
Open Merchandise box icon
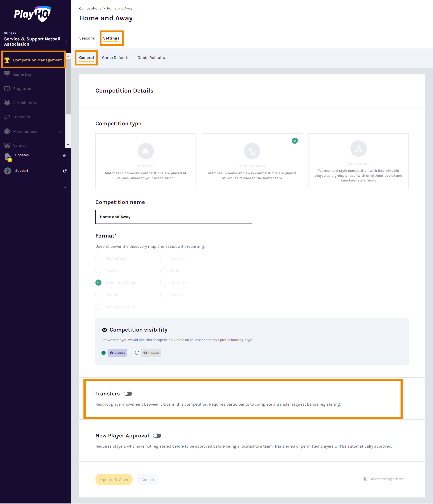coord(7,131)
